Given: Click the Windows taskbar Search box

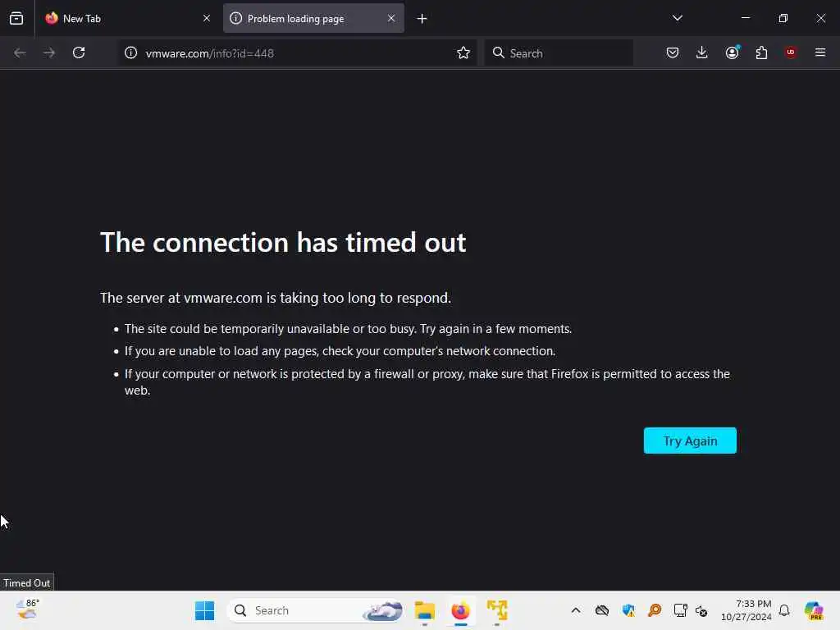Looking at the screenshot, I should (x=315, y=610).
